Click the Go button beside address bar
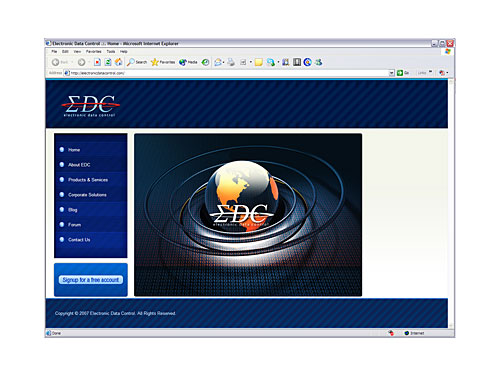 (x=403, y=73)
